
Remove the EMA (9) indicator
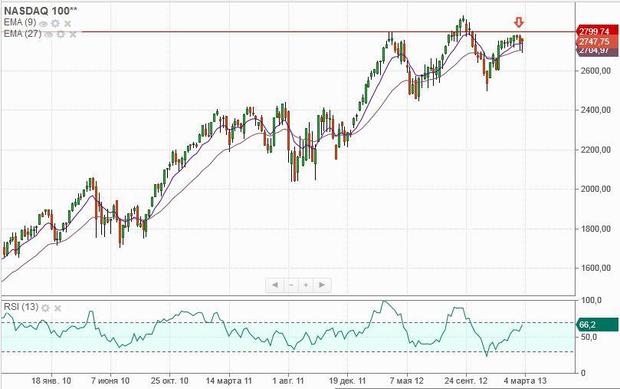click(x=68, y=24)
